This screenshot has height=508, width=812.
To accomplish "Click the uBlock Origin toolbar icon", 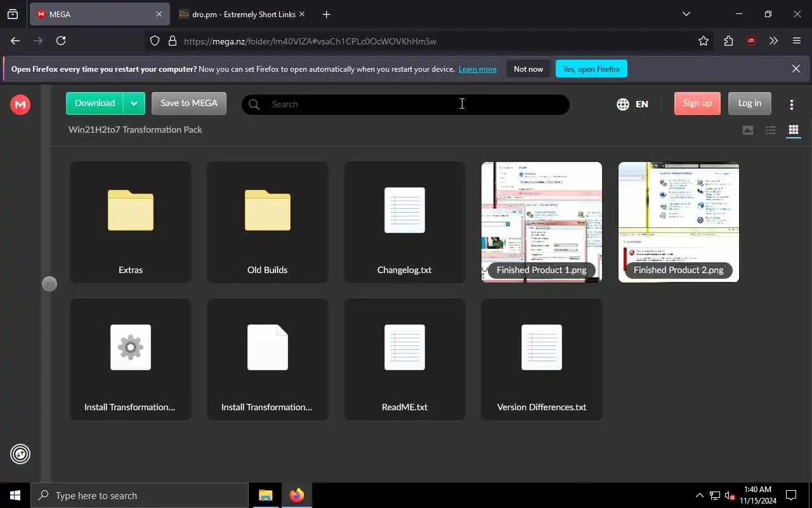I will click(751, 41).
